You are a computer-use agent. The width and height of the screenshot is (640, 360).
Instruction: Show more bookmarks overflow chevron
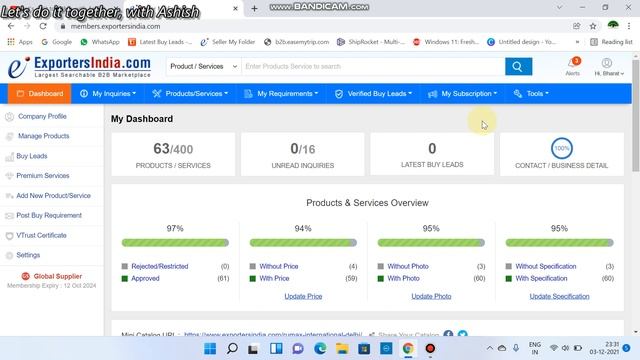pyautogui.click(x=577, y=42)
